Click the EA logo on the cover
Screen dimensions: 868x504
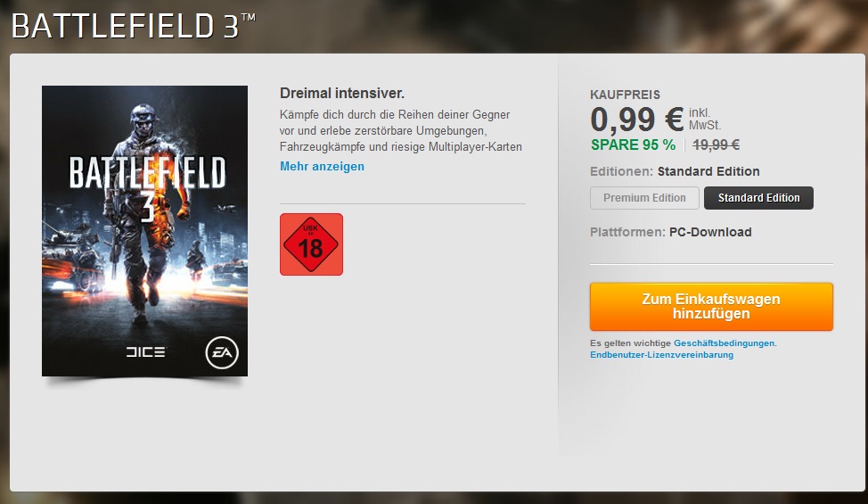[x=222, y=352]
